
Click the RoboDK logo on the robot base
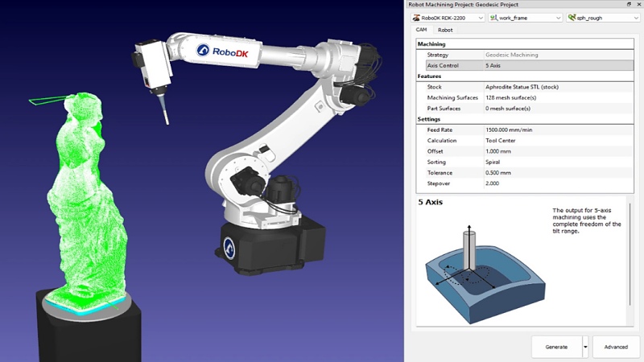click(x=229, y=247)
